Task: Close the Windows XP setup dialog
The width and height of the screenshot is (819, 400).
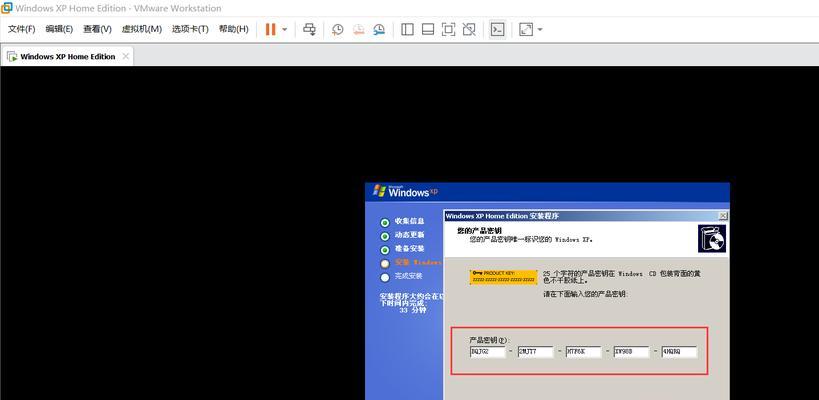Action: 723,216
